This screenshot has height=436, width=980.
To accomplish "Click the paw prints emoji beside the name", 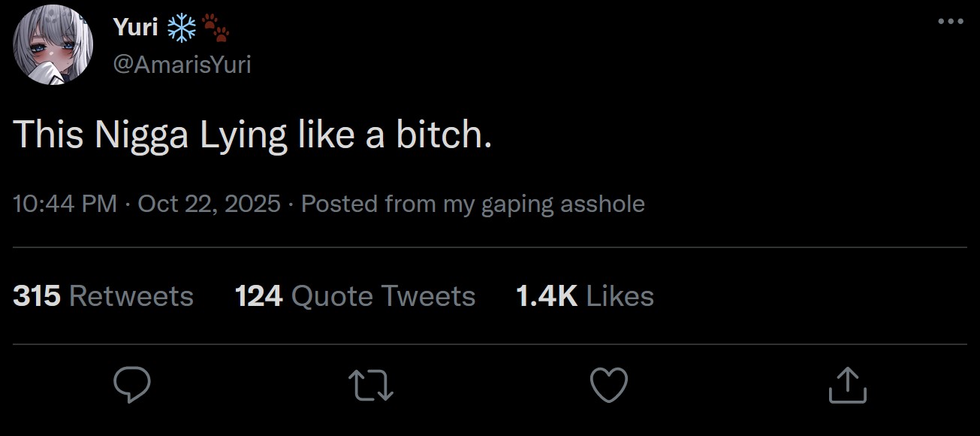I will click(216, 30).
